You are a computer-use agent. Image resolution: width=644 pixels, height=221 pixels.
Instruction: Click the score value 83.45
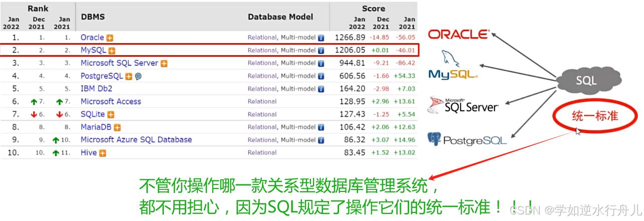pyautogui.click(x=356, y=152)
